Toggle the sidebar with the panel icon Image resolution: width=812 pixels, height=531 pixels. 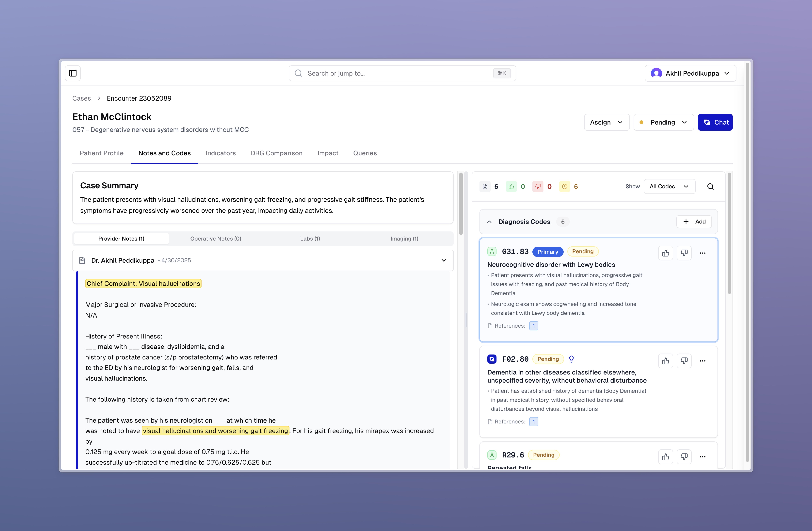(x=73, y=73)
